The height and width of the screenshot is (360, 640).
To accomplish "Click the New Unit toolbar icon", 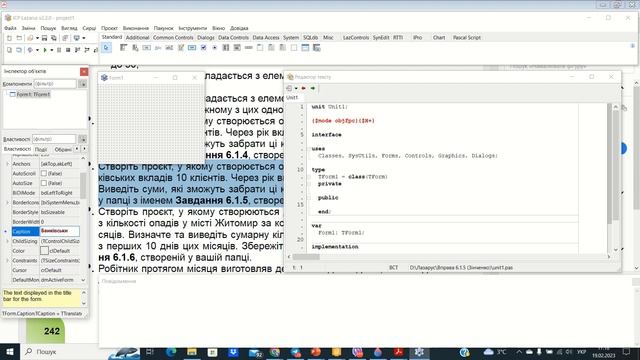I will pyautogui.click(x=9, y=38).
